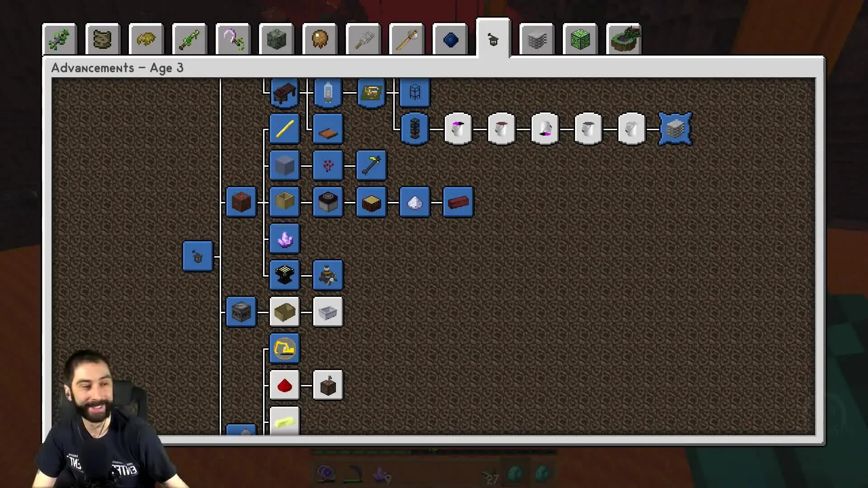Select the copper pressure plate advancement

(x=328, y=129)
